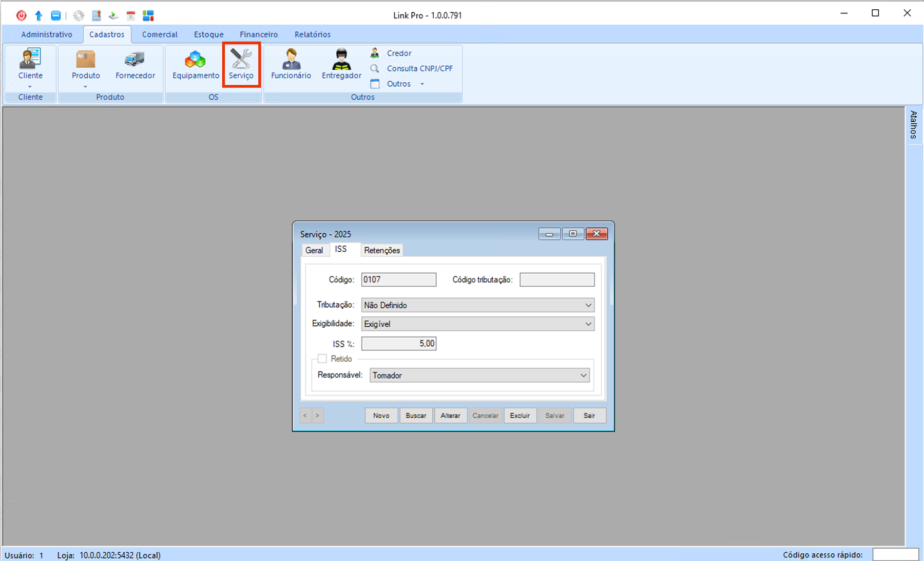This screenshot has width=924, height=561.
Task: Open the Funcionário icon
Action: pyautogui.click(x=291, y=60)
